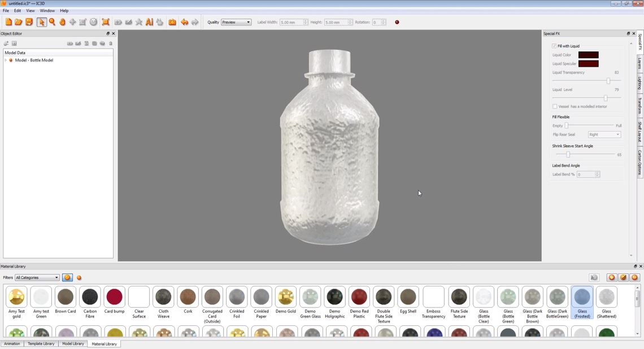Close the Object Editor panel
This screenshot has width=644, height=349.
pos(114,34)
